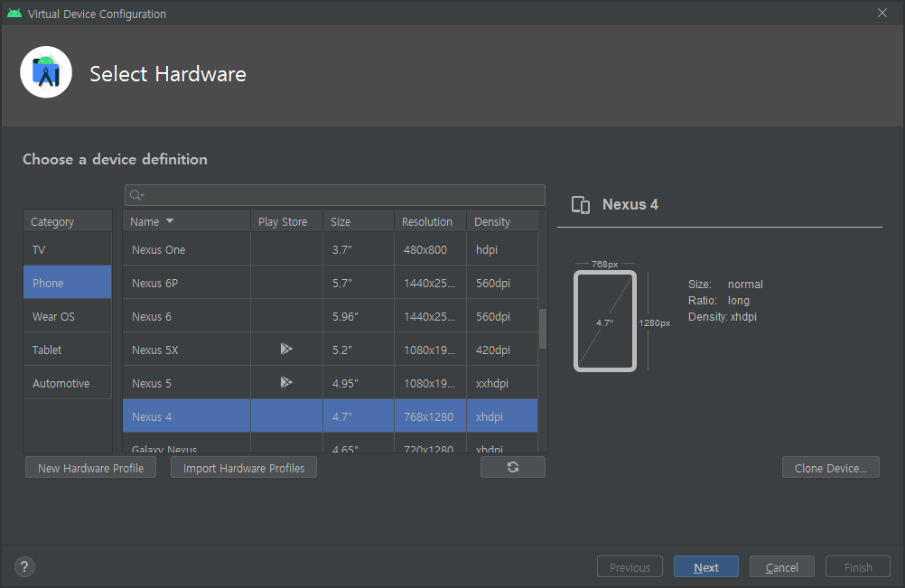Click the Size column header
Screen dimensions: 905x588
tap(359, 221)
